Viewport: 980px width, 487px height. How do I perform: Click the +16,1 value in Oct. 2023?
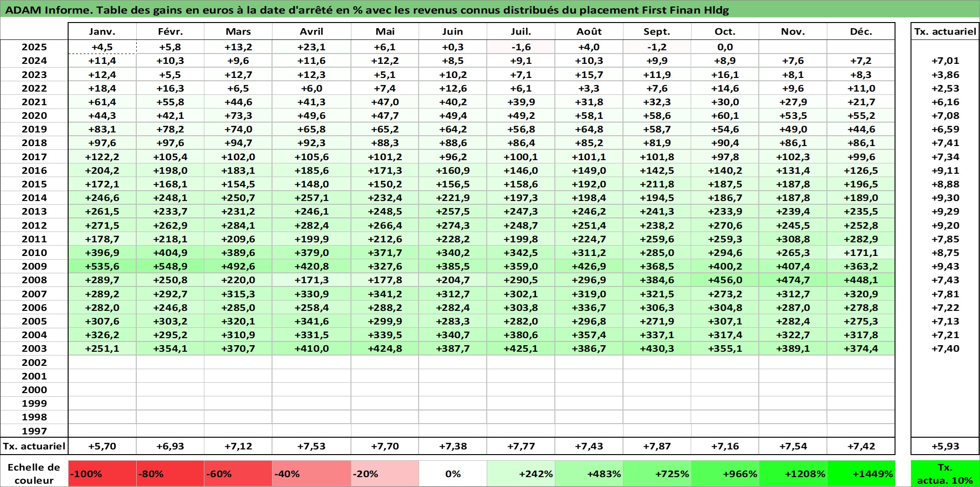point(725,75)
